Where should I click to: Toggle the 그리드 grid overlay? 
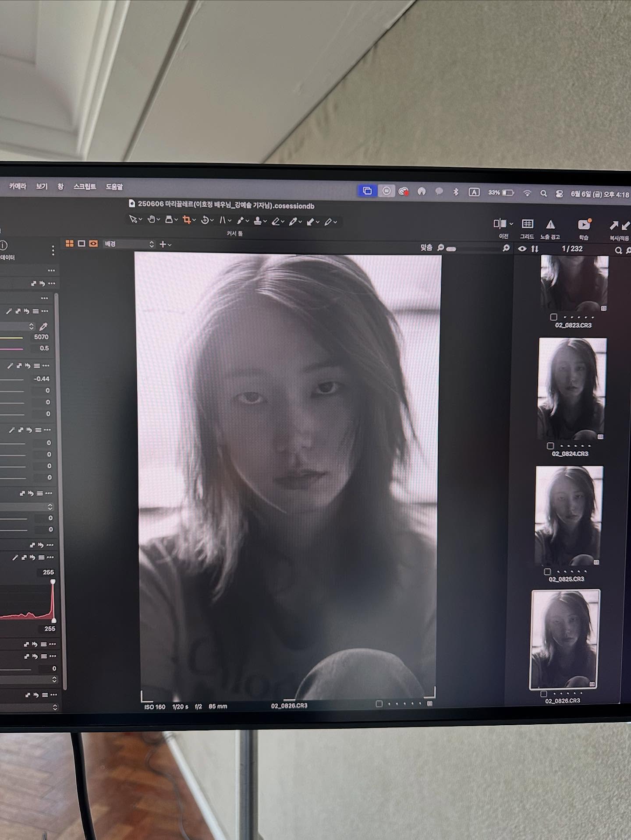point(527,224)
